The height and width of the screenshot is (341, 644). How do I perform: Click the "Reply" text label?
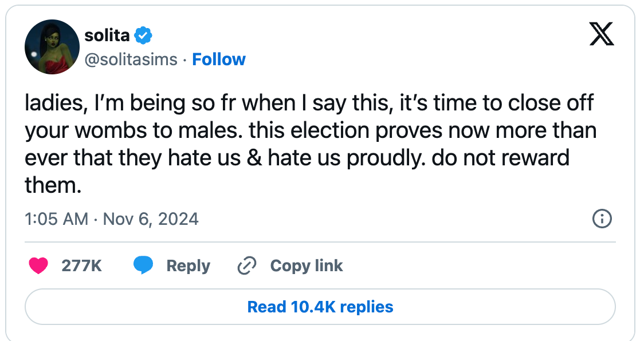[188, 265]
